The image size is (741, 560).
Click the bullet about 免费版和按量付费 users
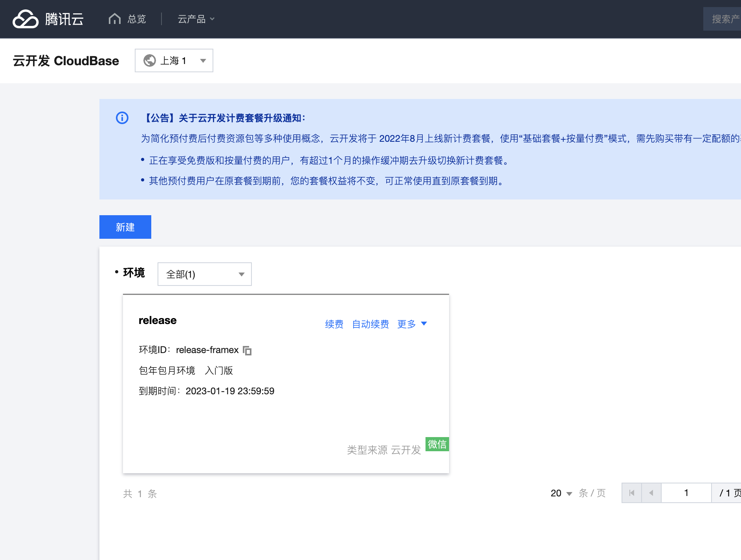tap(329, 161)
